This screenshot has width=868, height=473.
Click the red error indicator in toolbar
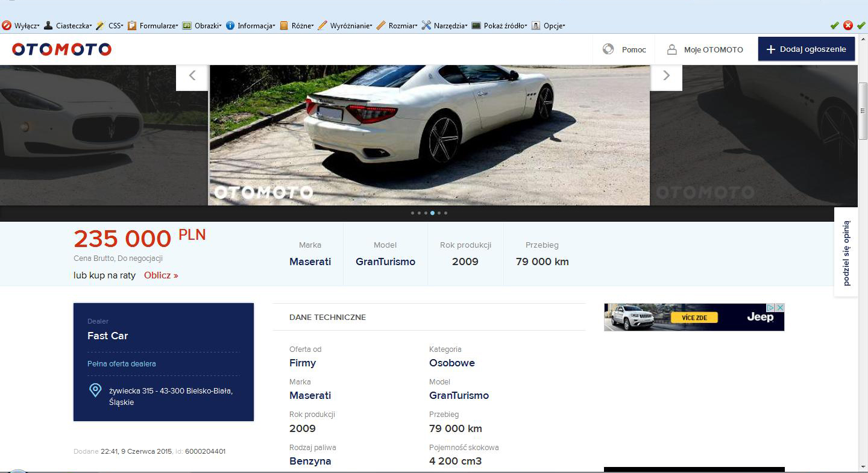(848, 25)
